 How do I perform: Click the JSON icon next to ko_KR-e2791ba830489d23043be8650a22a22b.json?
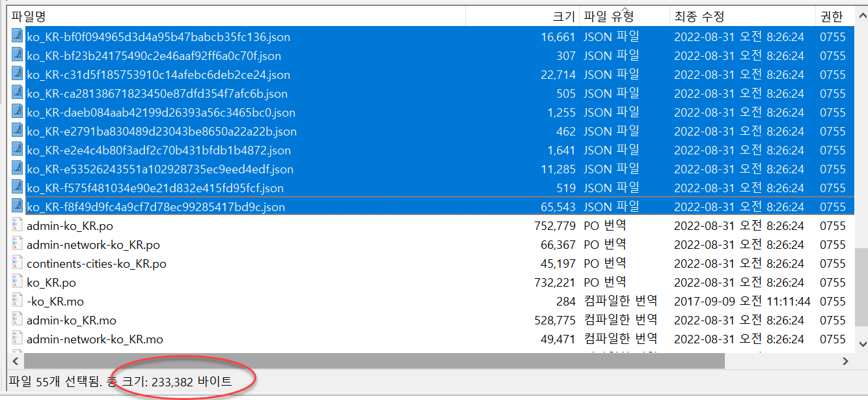pyautogui.click(x=18, y=131)
